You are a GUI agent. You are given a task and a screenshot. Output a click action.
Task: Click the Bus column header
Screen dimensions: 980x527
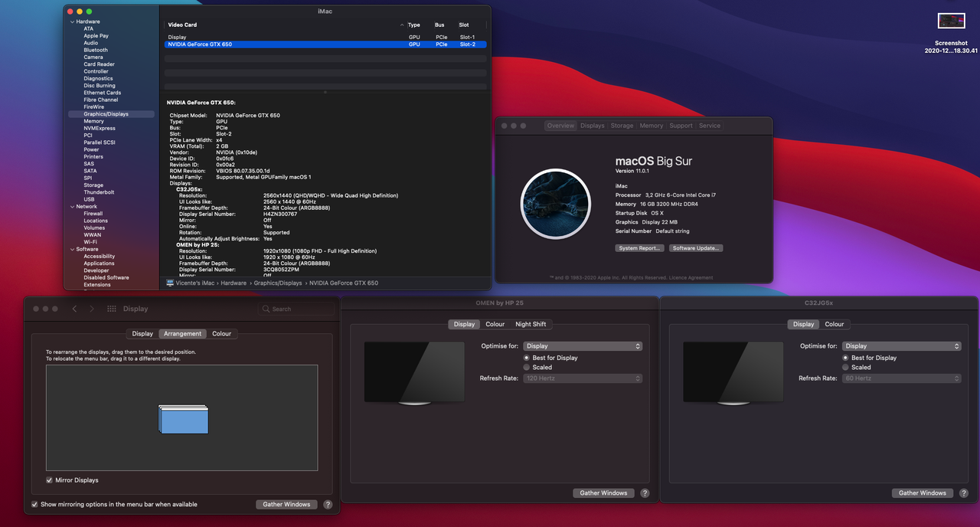(439, 25)
